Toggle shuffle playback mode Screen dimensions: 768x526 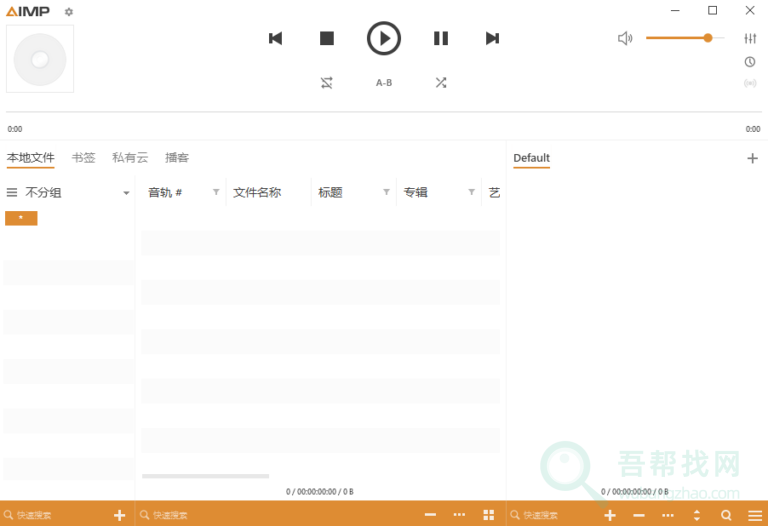tap(441, 83)
